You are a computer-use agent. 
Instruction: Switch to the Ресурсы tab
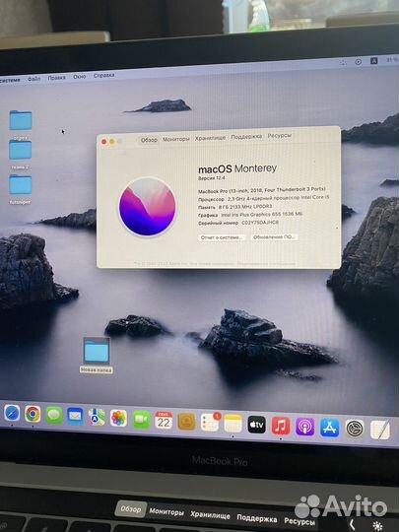click(x=279, y=135)
